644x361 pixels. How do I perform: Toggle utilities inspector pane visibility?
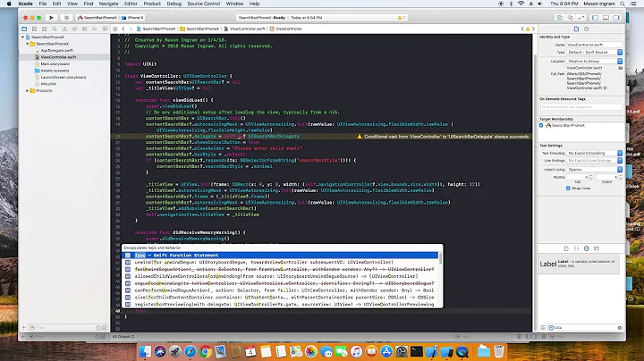click(x=616, y=18)
